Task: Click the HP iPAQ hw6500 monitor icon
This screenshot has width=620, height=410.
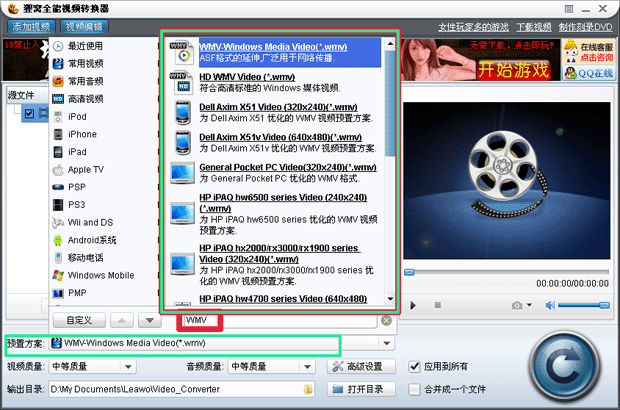Action: (182, 213)
